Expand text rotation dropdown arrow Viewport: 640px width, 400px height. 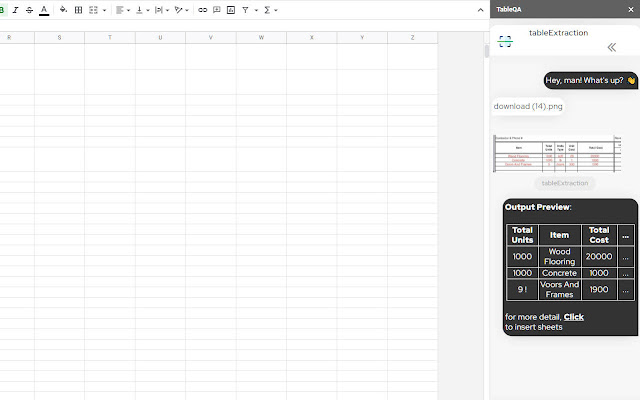click(187, 10)
